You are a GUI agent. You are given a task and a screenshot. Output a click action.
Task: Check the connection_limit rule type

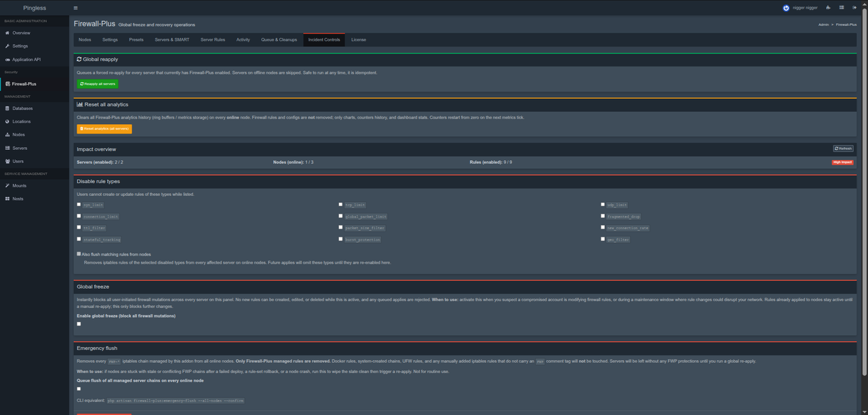[x=79, y=216]
